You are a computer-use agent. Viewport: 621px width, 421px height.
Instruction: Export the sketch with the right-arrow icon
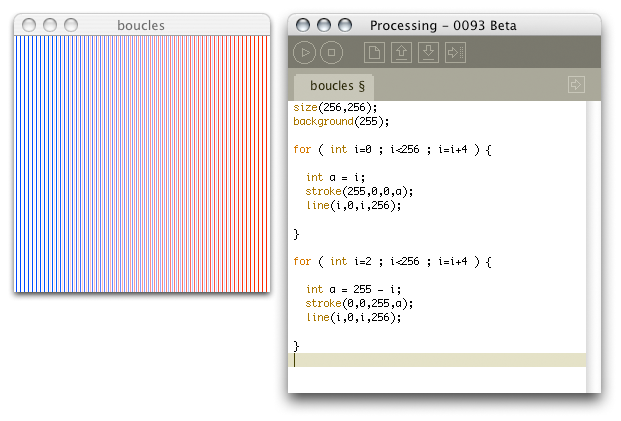(x=456, y=52)
